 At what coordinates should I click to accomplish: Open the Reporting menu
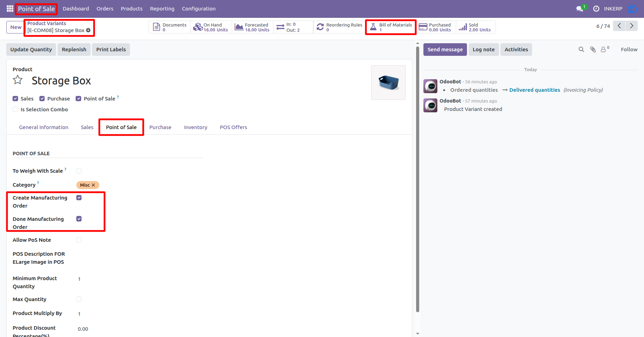(x=162, y=9)
